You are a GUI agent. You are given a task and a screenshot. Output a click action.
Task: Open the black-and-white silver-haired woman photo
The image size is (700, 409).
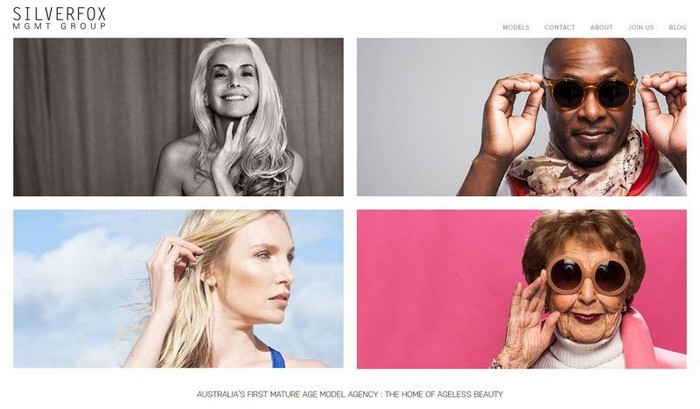point(178,117)
